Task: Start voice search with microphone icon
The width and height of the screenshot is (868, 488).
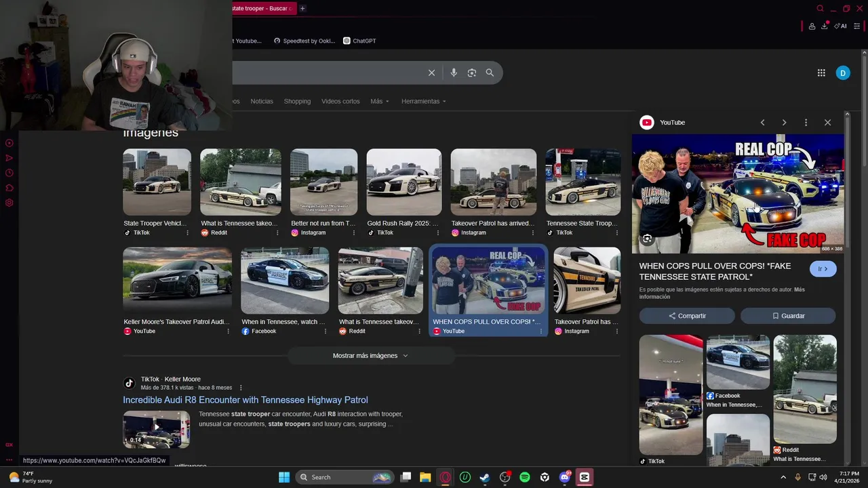Action: pyautogui.click(x=454, y=73)
